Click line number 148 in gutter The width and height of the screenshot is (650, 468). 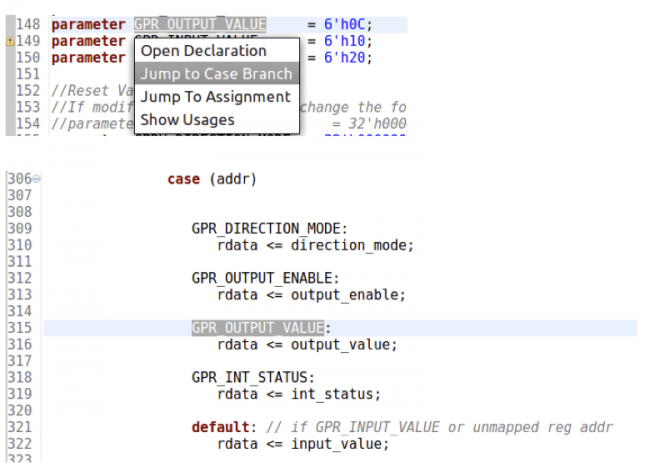coord(28,24)
